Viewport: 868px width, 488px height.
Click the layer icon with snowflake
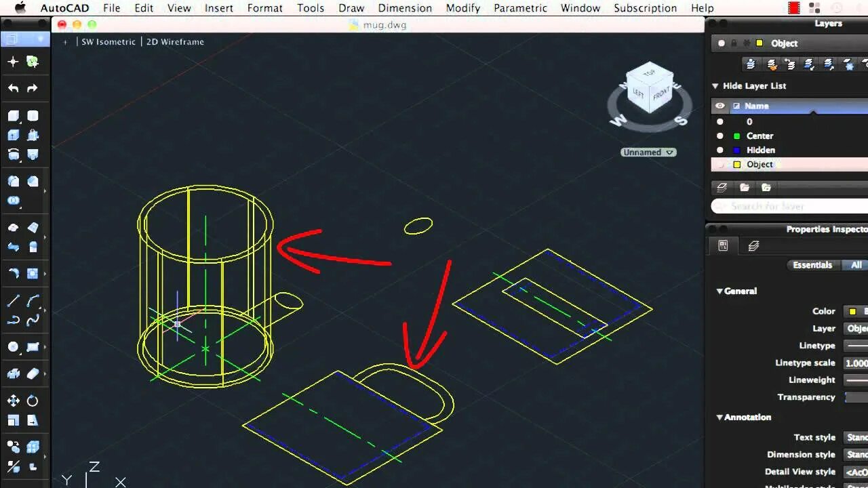tap(848, 64)
